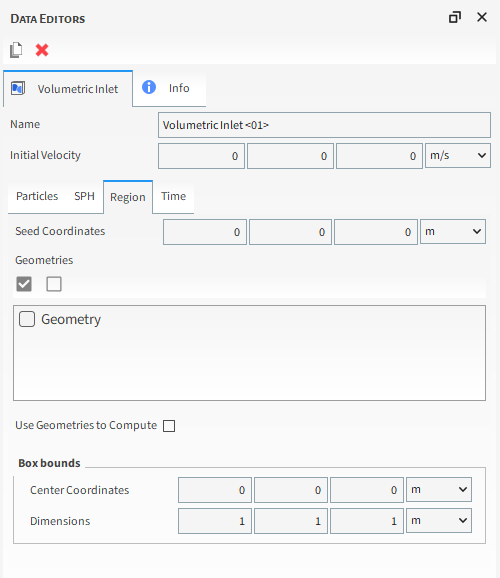Click the checked select-all Geometries box
Image resolution: width=500 pixels, height=578 pixels.
point(24,284)
